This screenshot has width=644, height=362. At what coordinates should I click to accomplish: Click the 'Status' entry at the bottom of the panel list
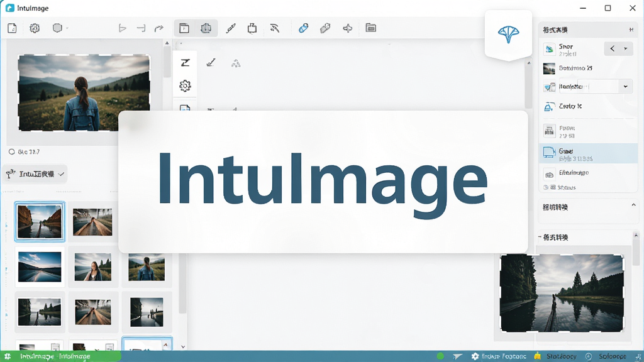[560, 187]
